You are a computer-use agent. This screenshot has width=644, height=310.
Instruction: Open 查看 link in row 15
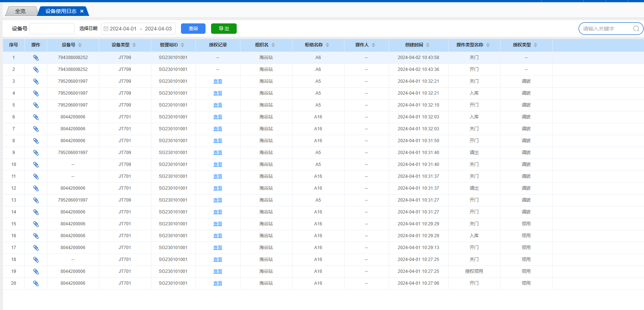click(218, 224)
